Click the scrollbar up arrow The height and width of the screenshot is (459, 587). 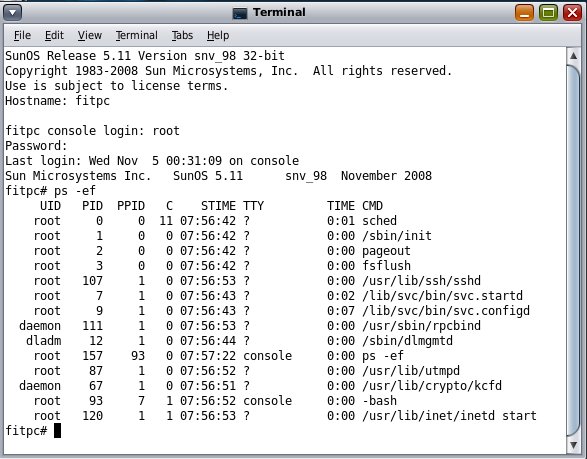574,56
